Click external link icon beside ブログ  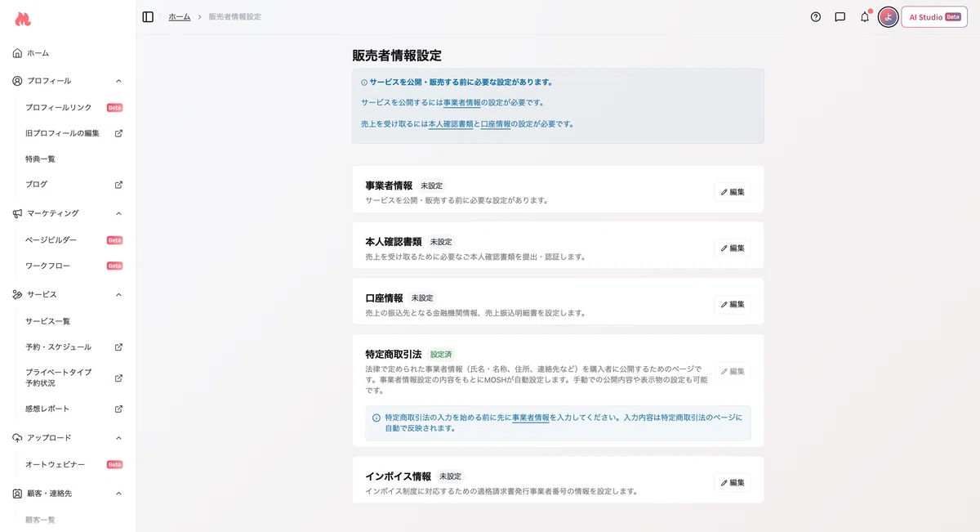coord(118,185)
